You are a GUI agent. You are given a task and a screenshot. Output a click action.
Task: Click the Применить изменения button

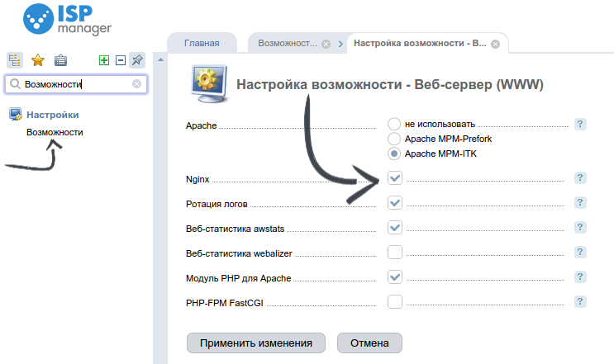coord(256,343)
